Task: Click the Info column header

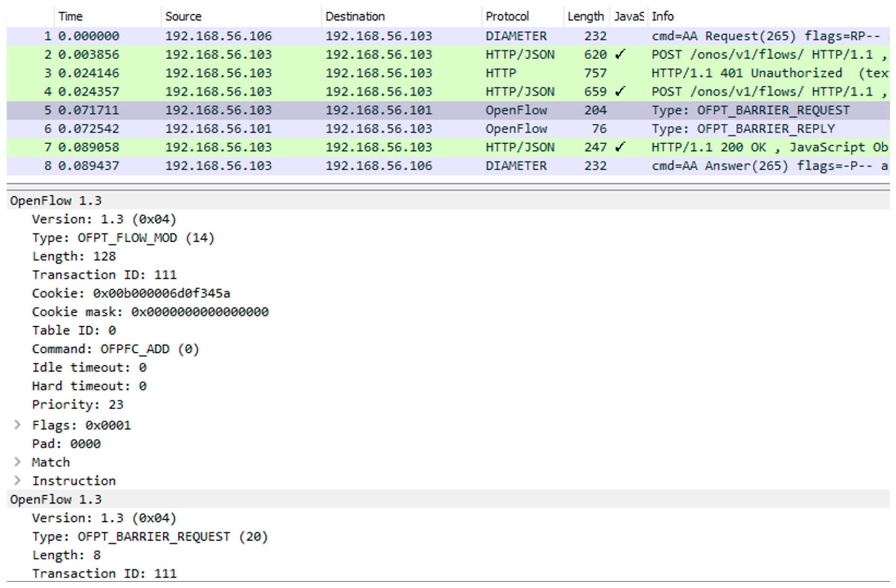Action: tap(663, 16)
